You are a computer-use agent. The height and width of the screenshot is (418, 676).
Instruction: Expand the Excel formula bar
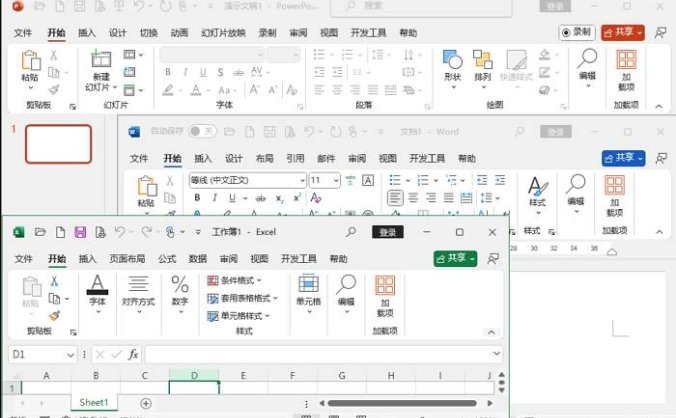[496, 354]
